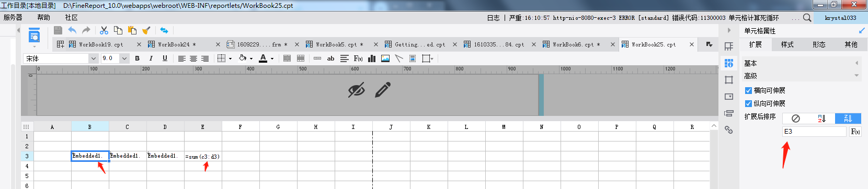The image size is (868, 189).
Task: Open condition attributes panel in sidebar
Action: [729, 113]
